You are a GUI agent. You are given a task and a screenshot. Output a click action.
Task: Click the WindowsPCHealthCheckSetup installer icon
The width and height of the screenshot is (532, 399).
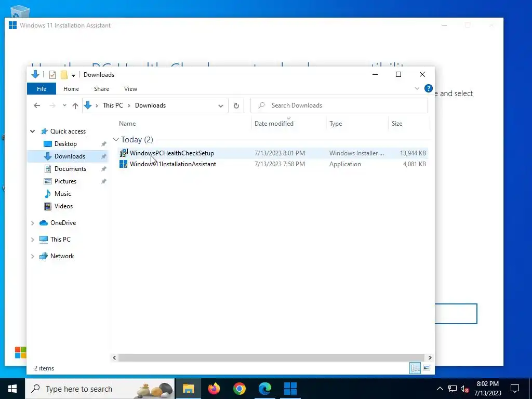[x=124, y=153]
